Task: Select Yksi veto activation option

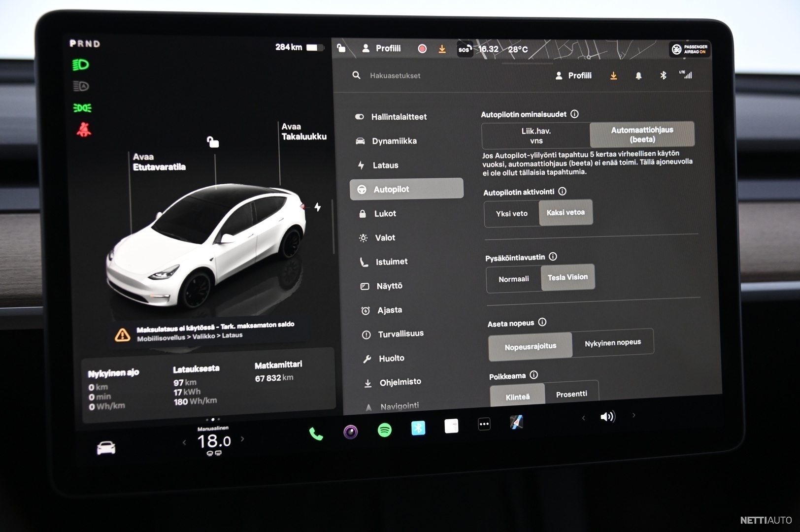Action: pos(511,214)
